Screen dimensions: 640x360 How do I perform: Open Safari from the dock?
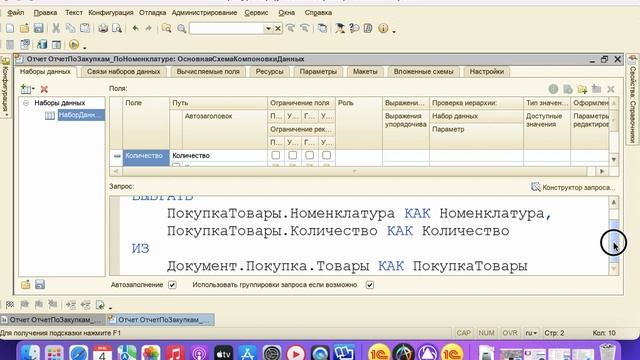(x=78, y=353)
